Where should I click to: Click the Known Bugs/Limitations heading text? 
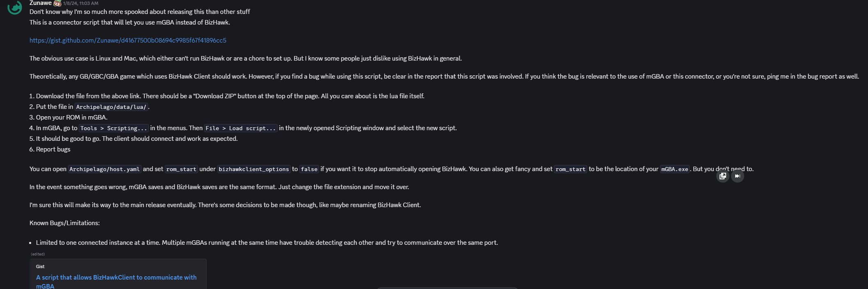click(x=64, y=223)
